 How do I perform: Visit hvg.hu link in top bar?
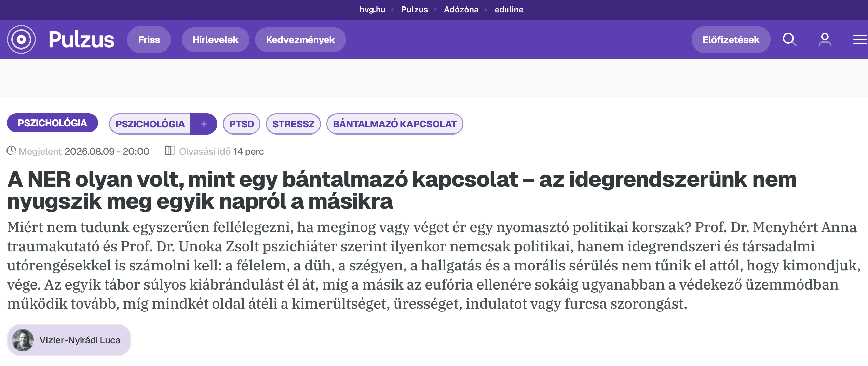(372, 10)
